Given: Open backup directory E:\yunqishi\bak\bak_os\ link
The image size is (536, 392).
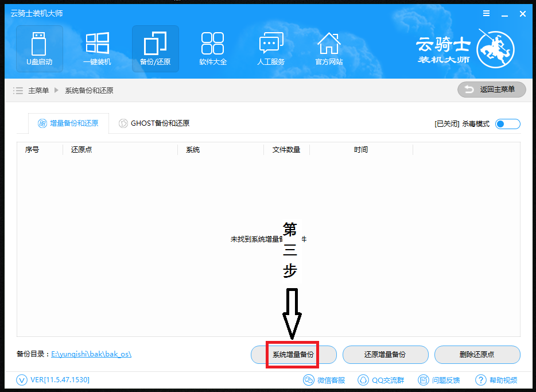Looking at the screenshot, I should pyautogui.click(x=91, y=354).
